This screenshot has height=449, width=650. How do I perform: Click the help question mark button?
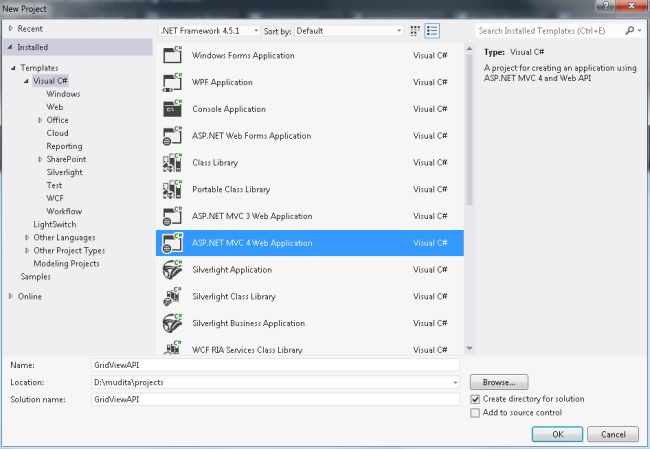pos(606,5)
